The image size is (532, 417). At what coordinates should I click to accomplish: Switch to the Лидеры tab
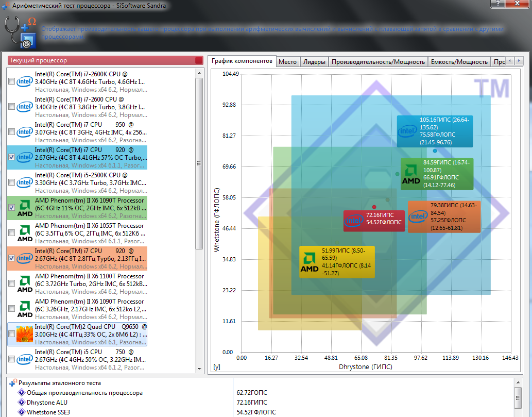click(315, 62)
